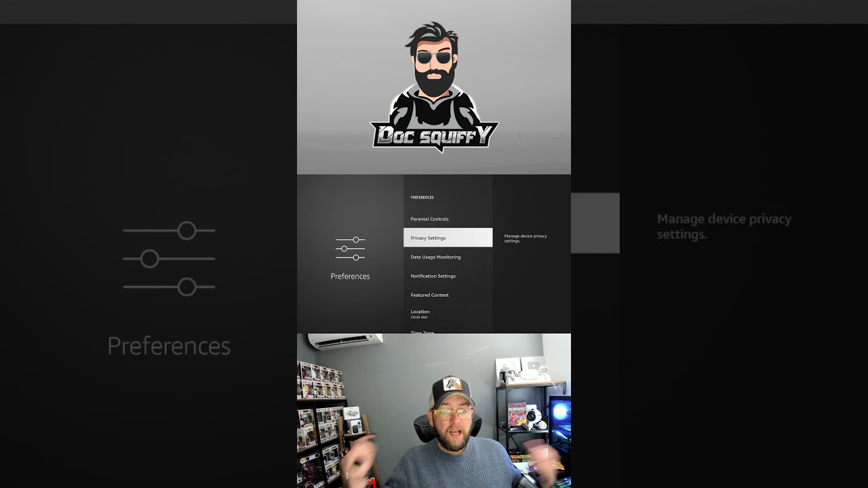Click the Preferences sliders icon in the menu

coord(350,249)
